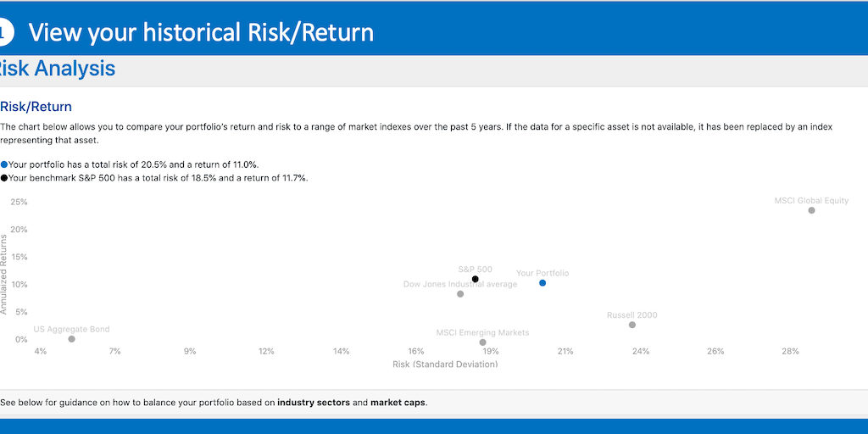The width and height of the screenshot is (868, 434).
Task: Click the Risk/Return subsection heading
Action: pos(36,107)
